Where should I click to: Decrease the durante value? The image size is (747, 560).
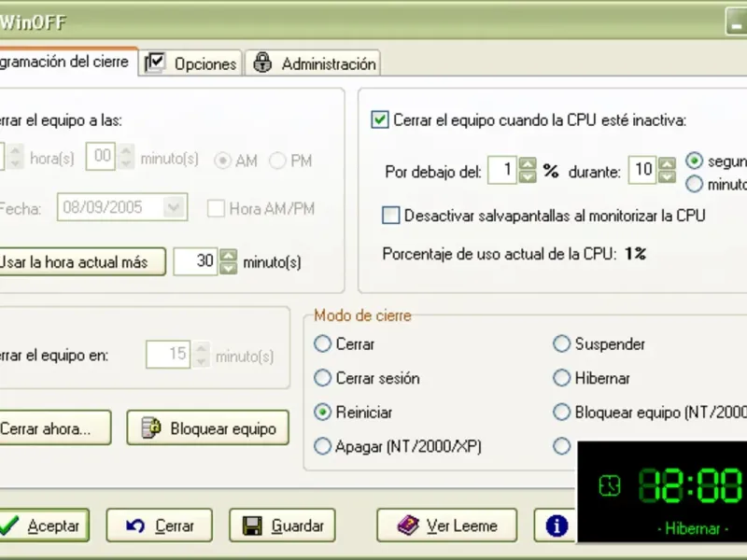[668, 177]
